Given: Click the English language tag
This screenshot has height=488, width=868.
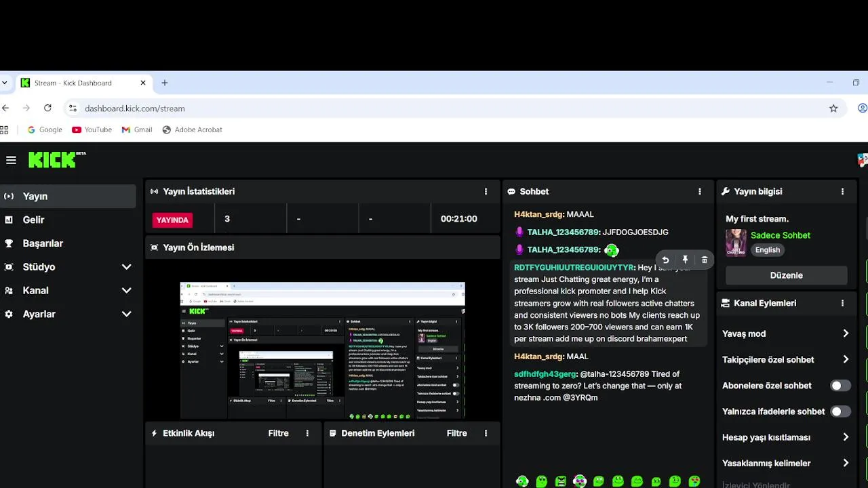Looking at the screenshot, I should (768, 249).
